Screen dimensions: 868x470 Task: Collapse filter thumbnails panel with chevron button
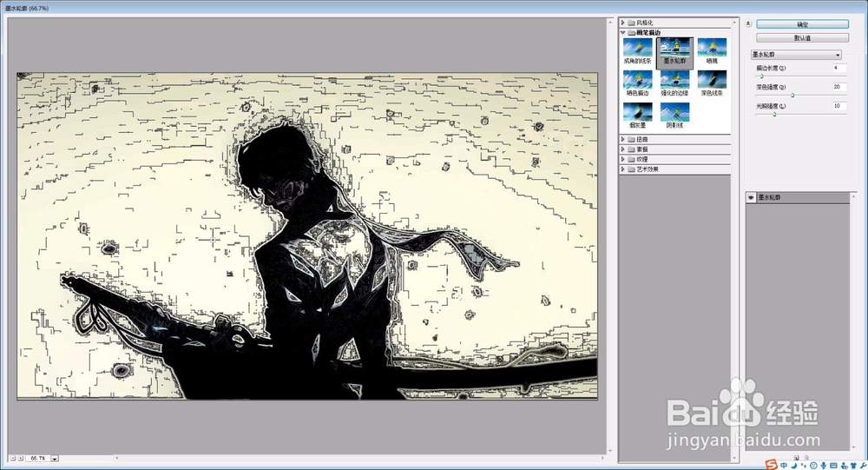coord(748,23)
